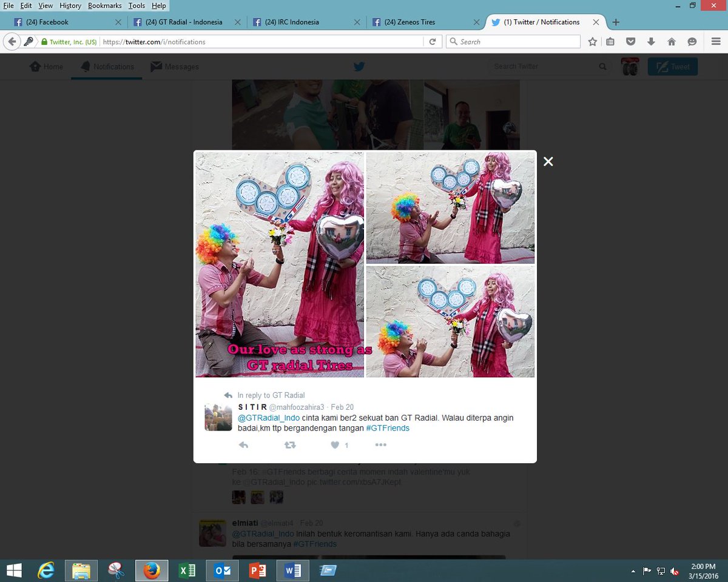Viewport: 728px width, 582px height.
Task: Click the bottom-right collage photo
Action: (451, 321)
